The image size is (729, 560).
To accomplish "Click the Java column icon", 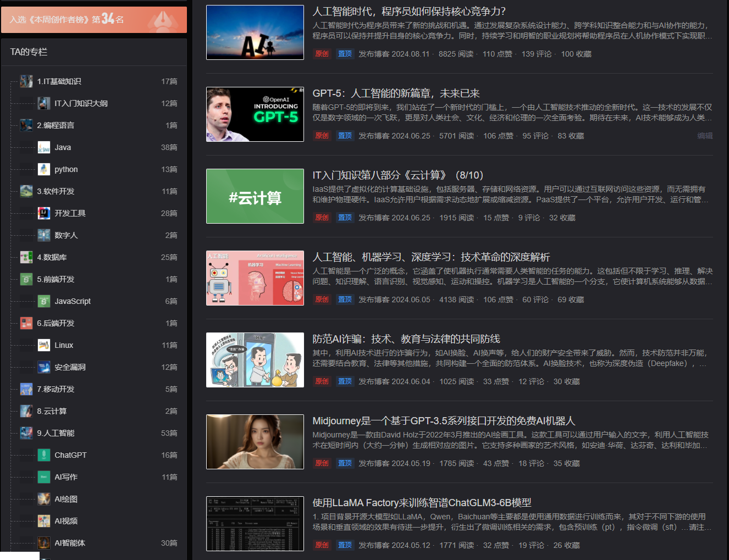I will pyautogui.click(x=44, y=147).
